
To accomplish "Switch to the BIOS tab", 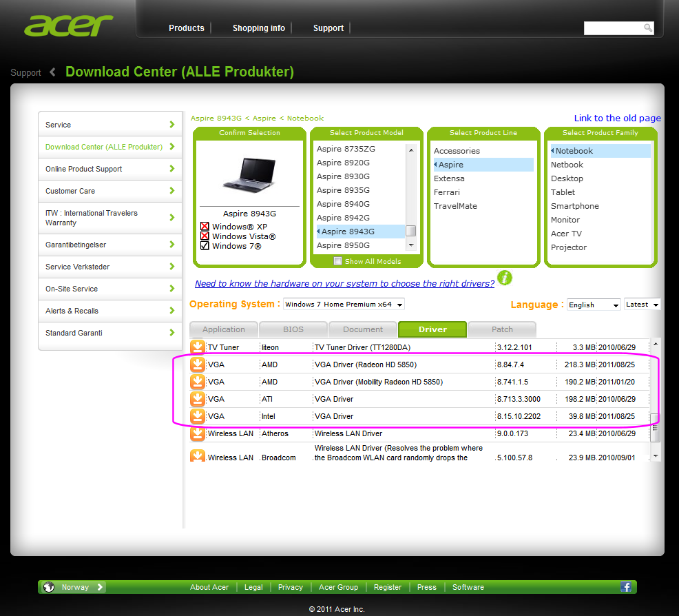I will [x=293, y=329].
